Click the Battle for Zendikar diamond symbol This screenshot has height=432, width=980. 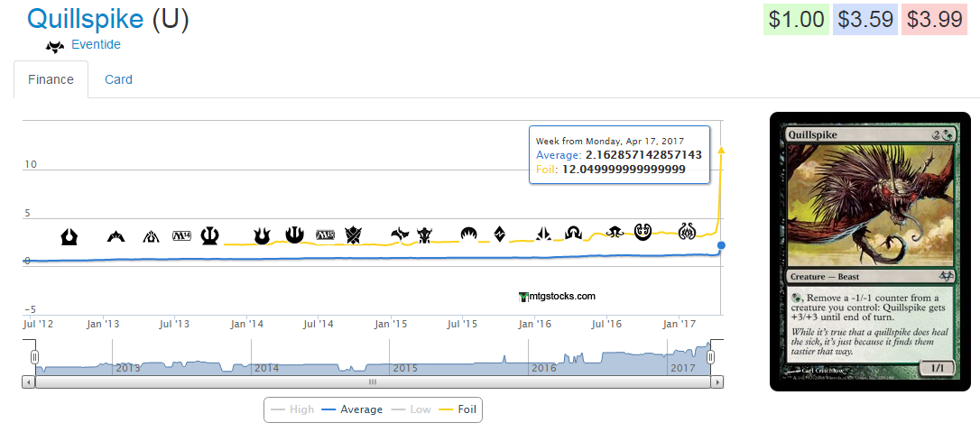click(500, 234)
